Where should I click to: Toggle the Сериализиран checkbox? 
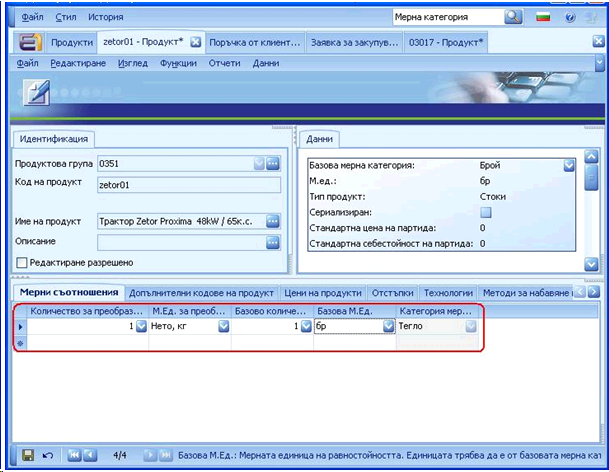pos(486,212)
